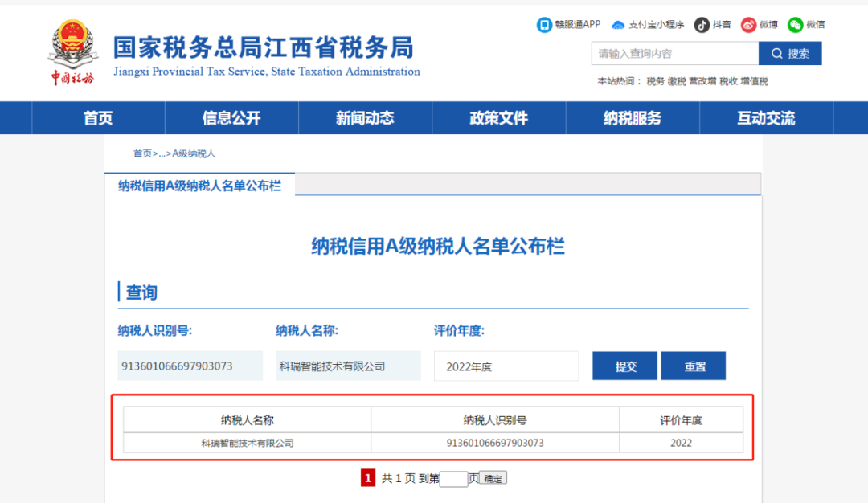The width and height of the screenshot is (868, 503).
Task: Open the 评价年度 2022年度 dropdown
Action: (x=506, y=366)
